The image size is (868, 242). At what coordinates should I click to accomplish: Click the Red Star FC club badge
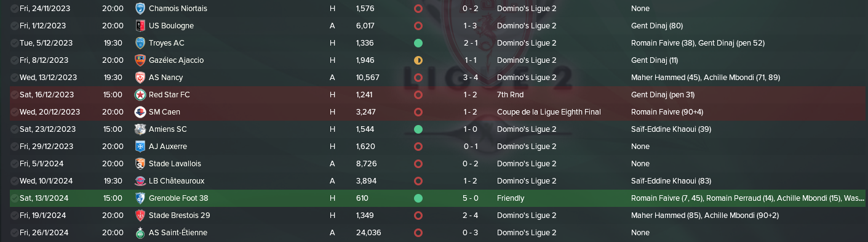140,95
